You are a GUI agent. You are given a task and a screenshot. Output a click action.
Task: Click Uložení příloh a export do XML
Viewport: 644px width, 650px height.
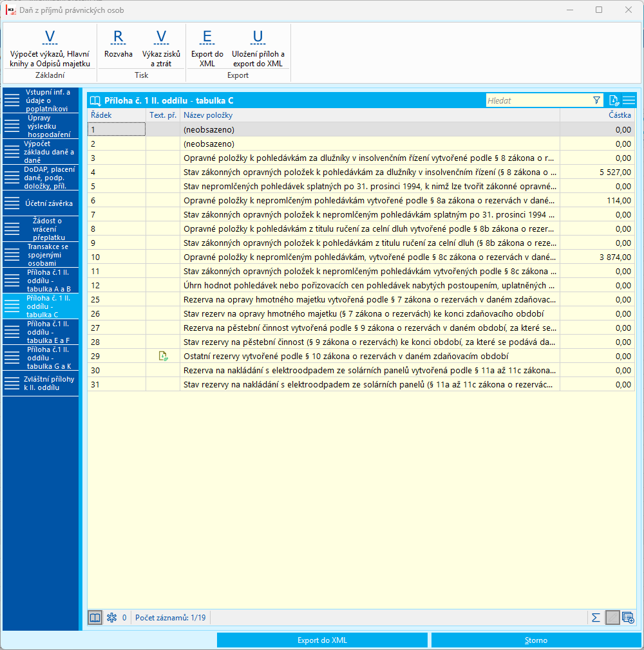pyautogui.click(x=258, y=48)
